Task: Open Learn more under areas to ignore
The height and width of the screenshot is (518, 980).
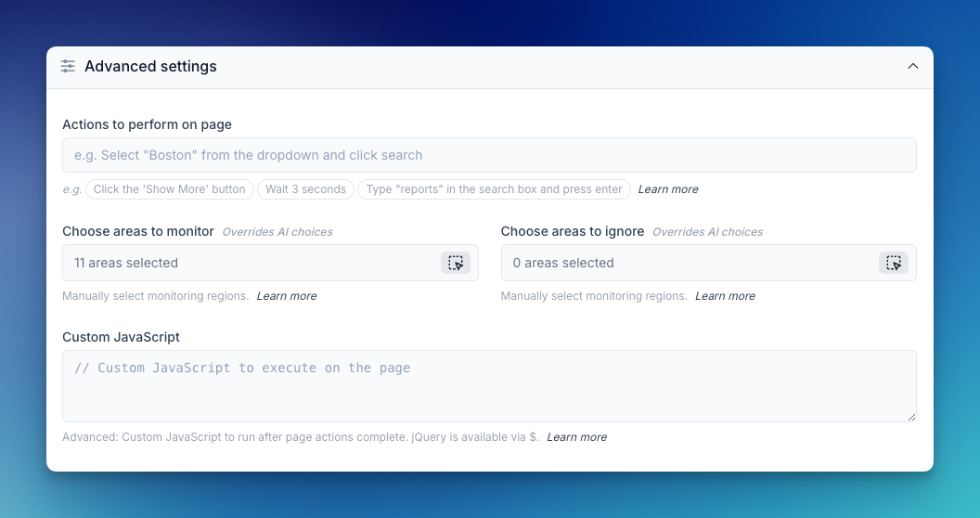Action: (725, 296)
